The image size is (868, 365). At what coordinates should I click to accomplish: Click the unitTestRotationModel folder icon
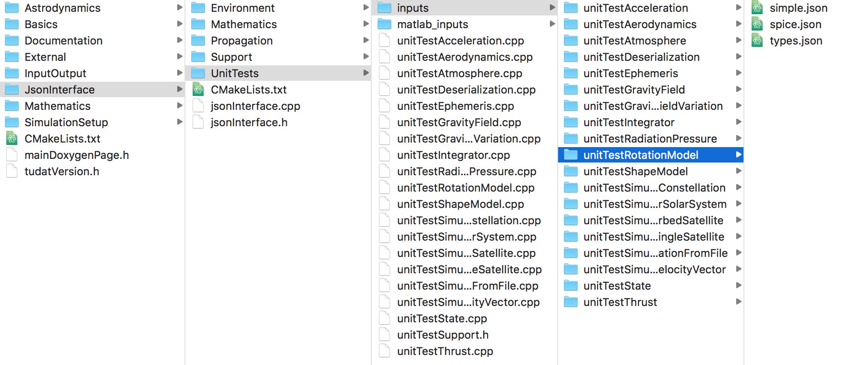pyautogui.click(x=571, y=155)
